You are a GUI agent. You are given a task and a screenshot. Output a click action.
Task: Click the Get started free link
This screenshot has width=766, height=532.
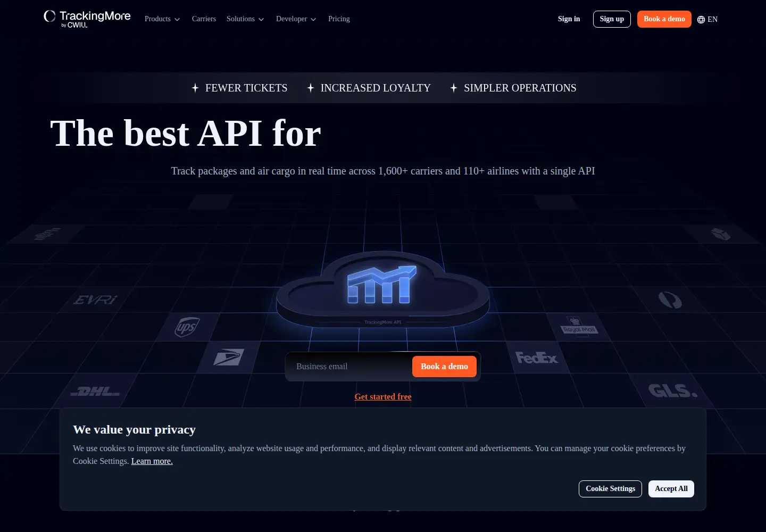pos(383,397)
